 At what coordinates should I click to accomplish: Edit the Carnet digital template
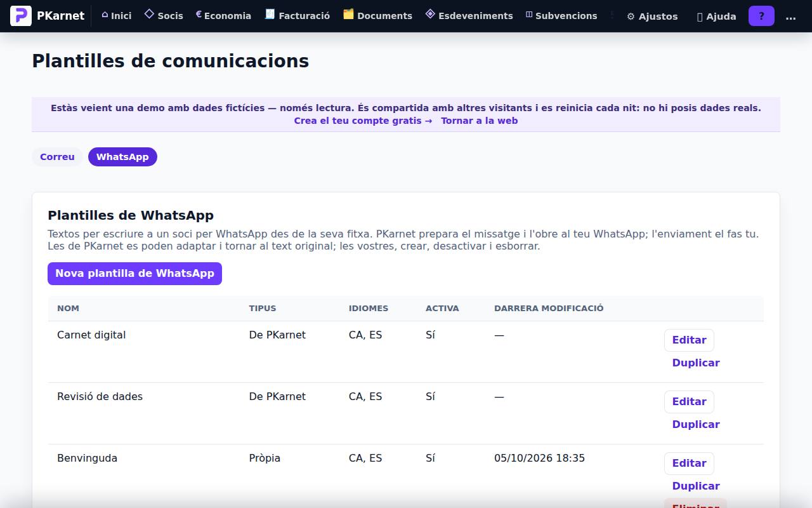pyautogui.click(x=689, y=340)
